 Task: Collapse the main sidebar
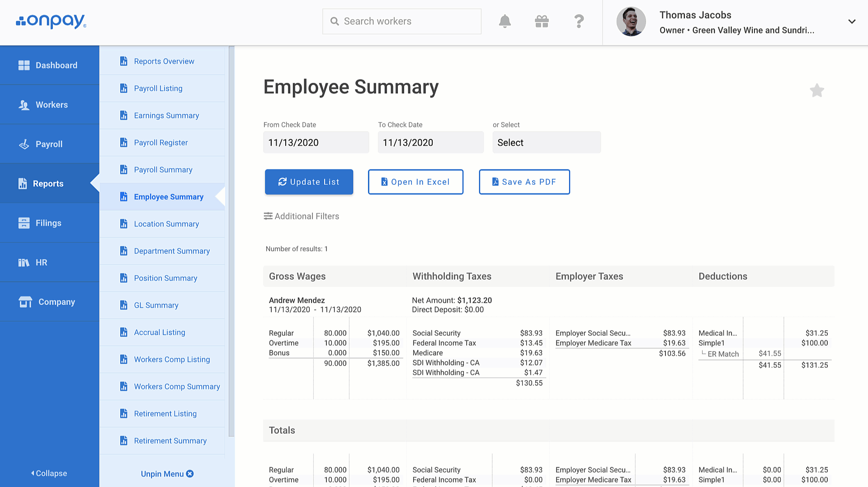click(x=49, y=473)
